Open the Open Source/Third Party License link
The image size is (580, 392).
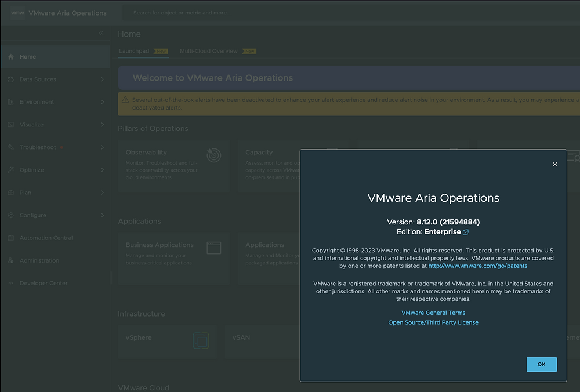pos(433,322)
